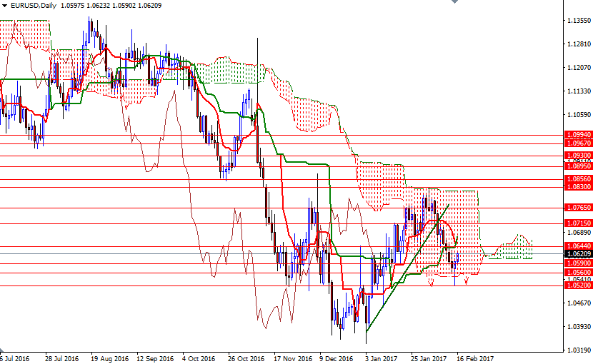Select the 19 Aug 2016 date label

110,358
